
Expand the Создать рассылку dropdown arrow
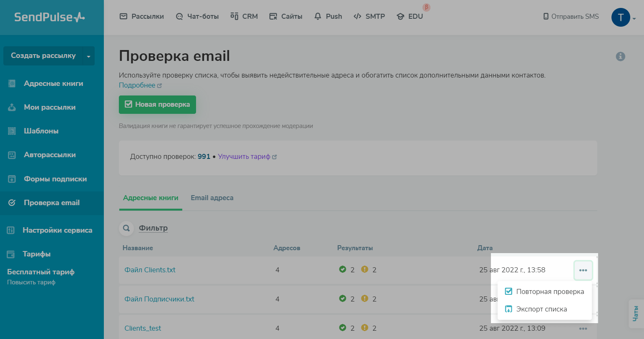coord(88,56)
